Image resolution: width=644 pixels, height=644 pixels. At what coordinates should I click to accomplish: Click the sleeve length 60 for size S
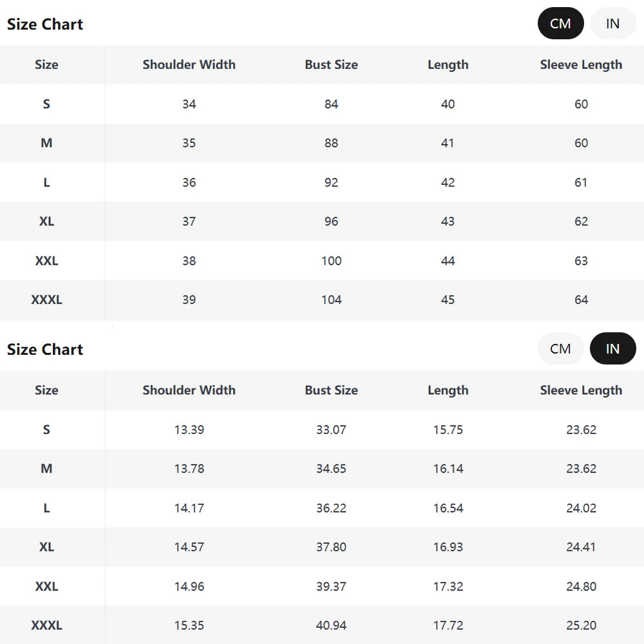point(581,104)
